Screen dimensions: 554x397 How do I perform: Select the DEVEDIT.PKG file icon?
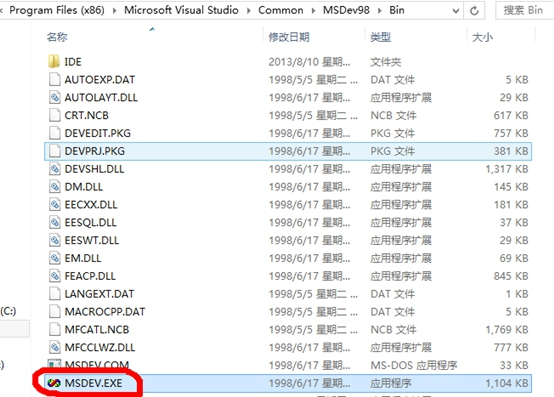click(x=54, y=133)
